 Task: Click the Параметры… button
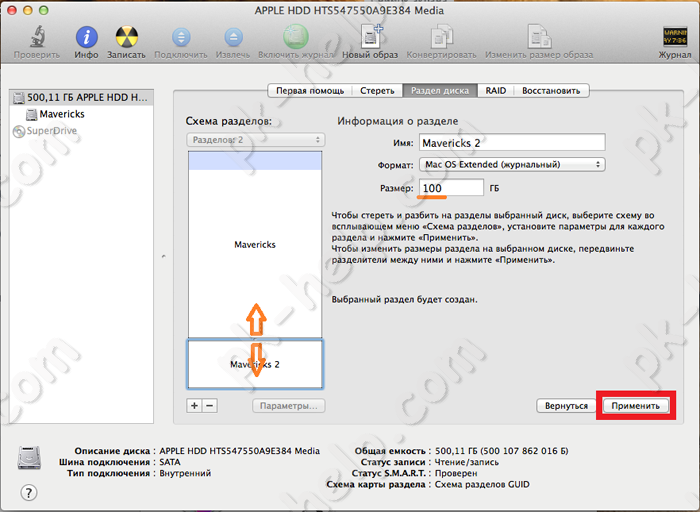[x=288, y=406]
